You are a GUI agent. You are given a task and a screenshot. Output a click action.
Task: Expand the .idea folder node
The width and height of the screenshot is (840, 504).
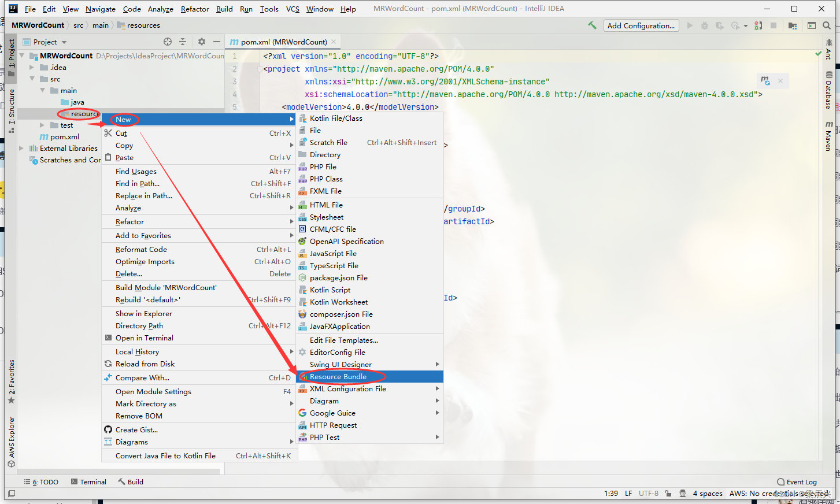pos(32,67)
